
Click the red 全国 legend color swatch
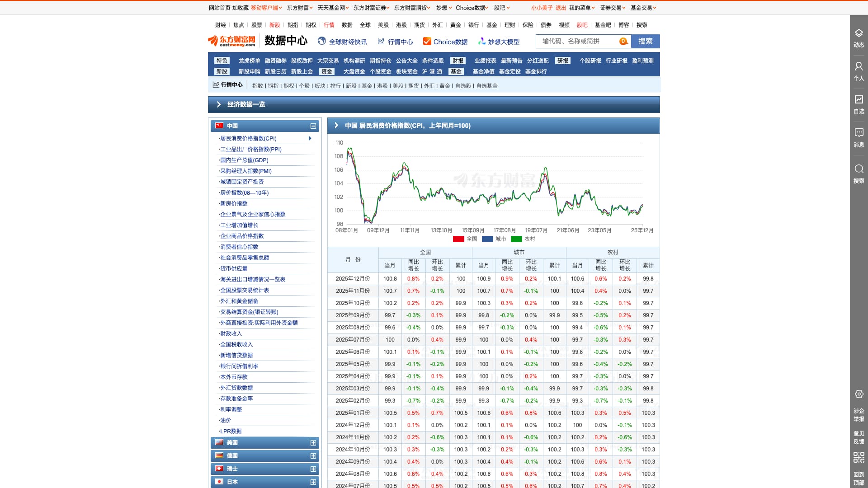tap(459, 239)
